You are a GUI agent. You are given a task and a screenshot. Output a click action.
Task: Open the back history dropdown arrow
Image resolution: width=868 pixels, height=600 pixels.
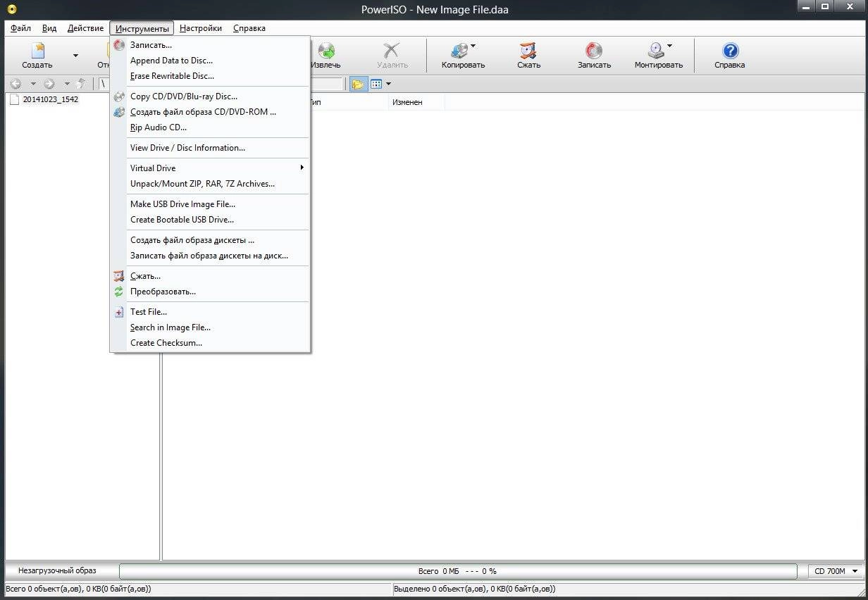tap(32, 84)
